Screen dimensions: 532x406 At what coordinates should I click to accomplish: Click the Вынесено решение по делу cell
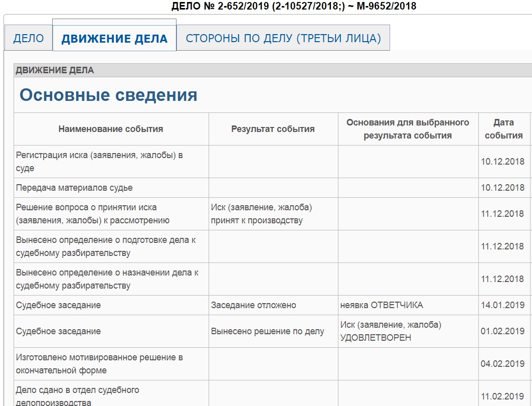tap(267, 331)
